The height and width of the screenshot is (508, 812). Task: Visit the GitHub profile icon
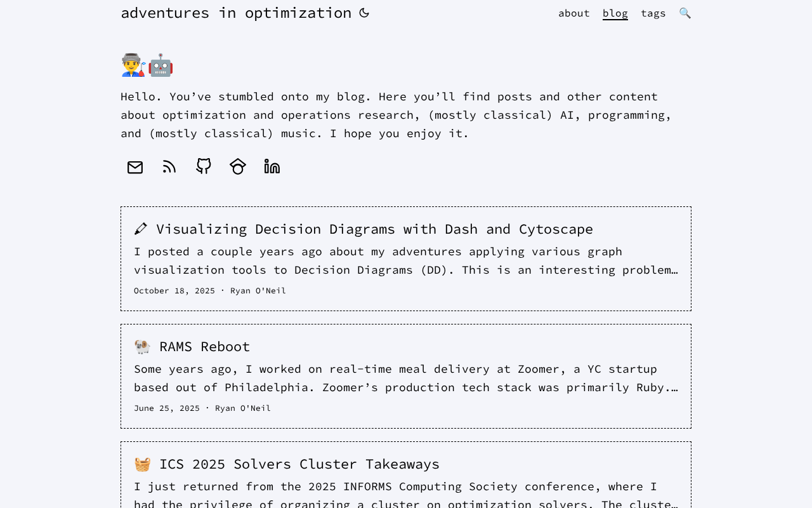tap(204, 166)
